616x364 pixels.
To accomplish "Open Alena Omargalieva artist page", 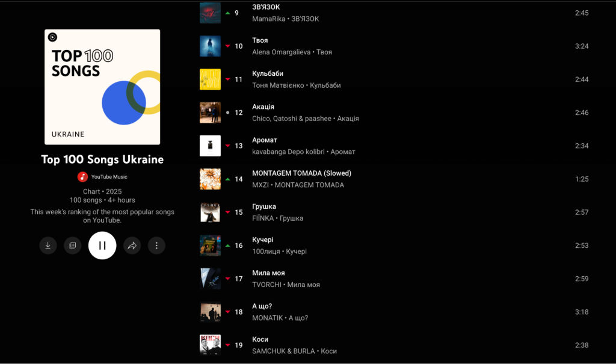I will 282,52.
